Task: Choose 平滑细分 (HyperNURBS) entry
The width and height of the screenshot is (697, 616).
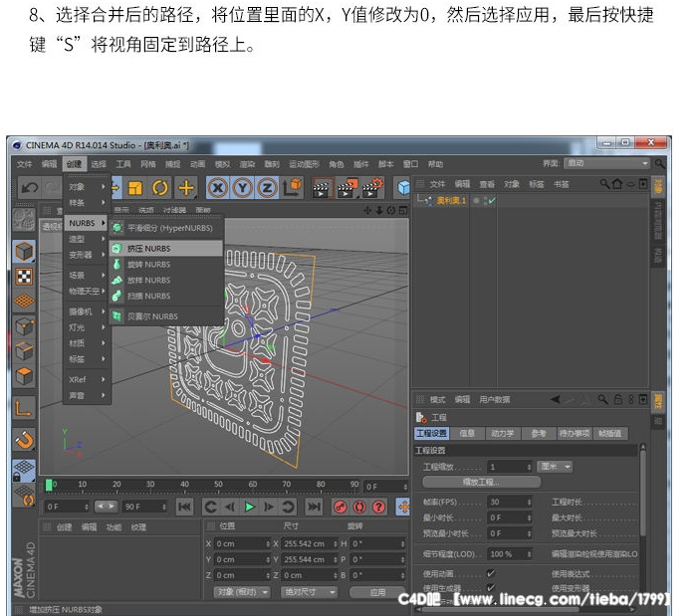Action: click(x=166, y=228)
